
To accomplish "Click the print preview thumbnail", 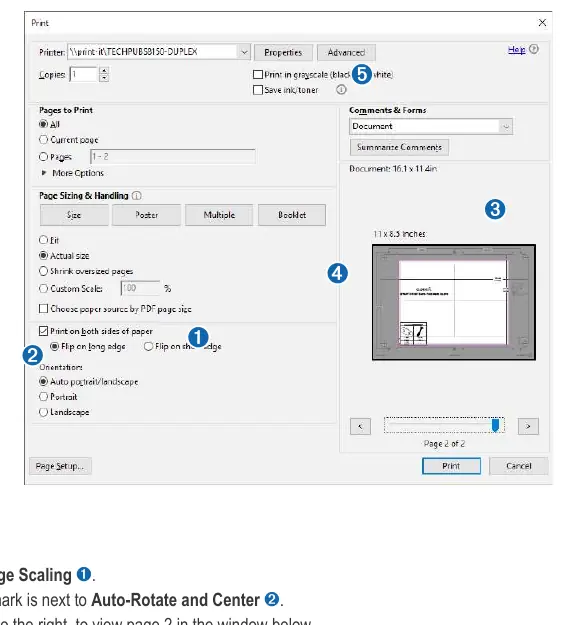I will coord(454,303).
